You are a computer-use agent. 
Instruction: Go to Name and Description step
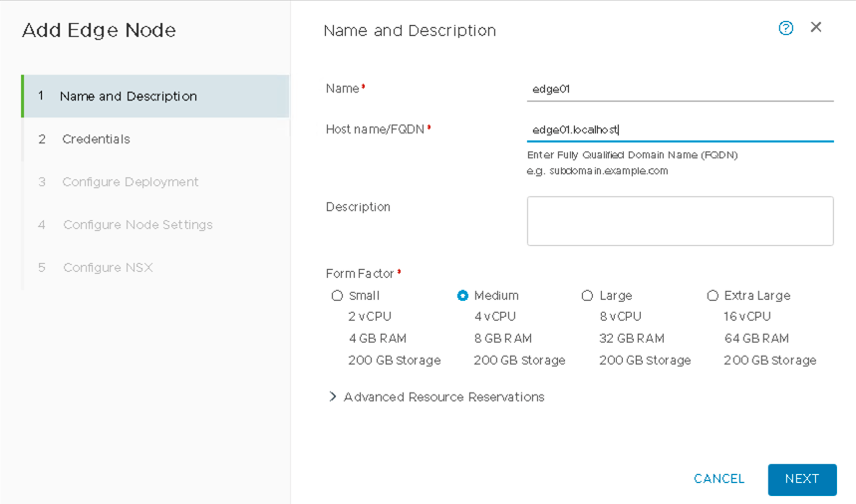128,97
